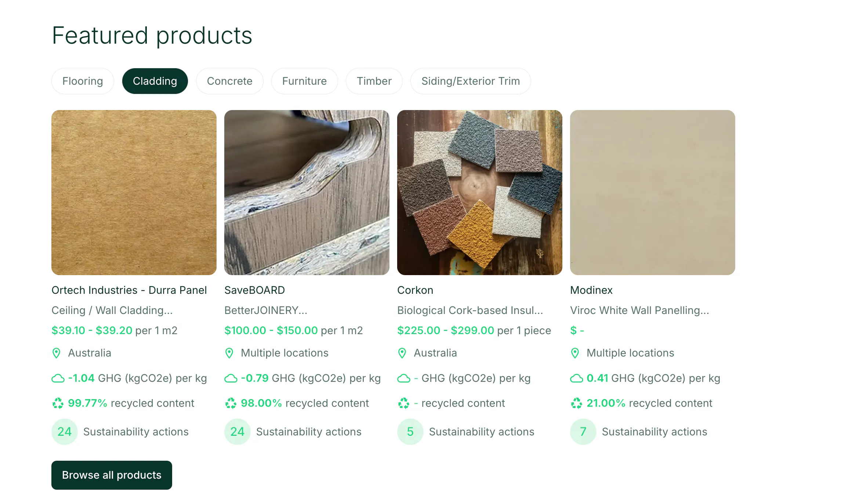This screenshot has height=504, width=867.
Task: Select the Concrete category filter
Action: [x=230, y=81]
